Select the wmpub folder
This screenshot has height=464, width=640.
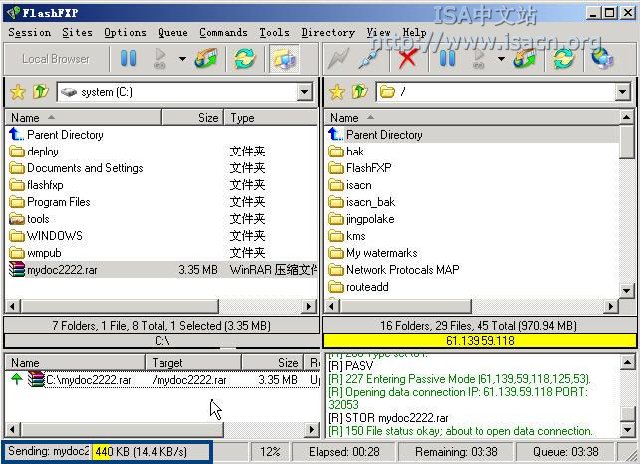tap(35, 253)
